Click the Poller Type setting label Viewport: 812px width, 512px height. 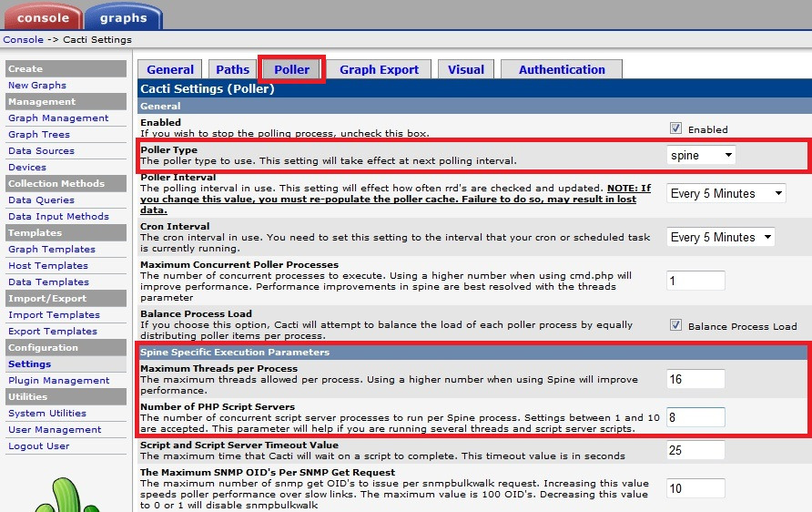point(168,149)
